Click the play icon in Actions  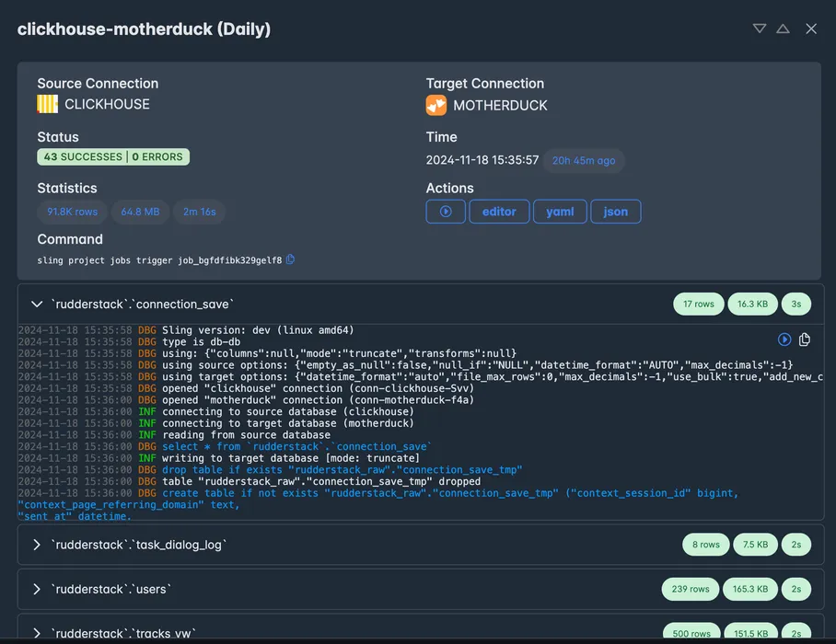[446, 212]
